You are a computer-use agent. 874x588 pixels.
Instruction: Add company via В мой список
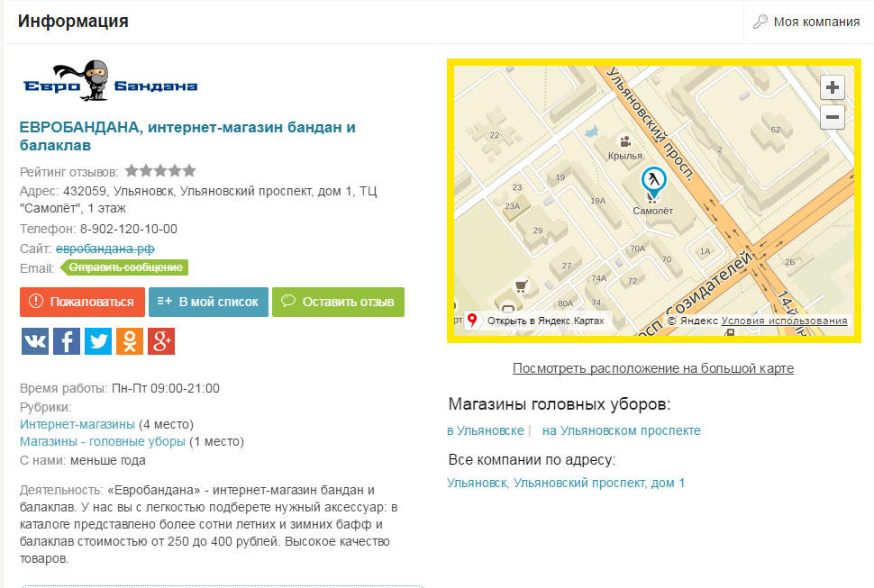tap(208, 302)
